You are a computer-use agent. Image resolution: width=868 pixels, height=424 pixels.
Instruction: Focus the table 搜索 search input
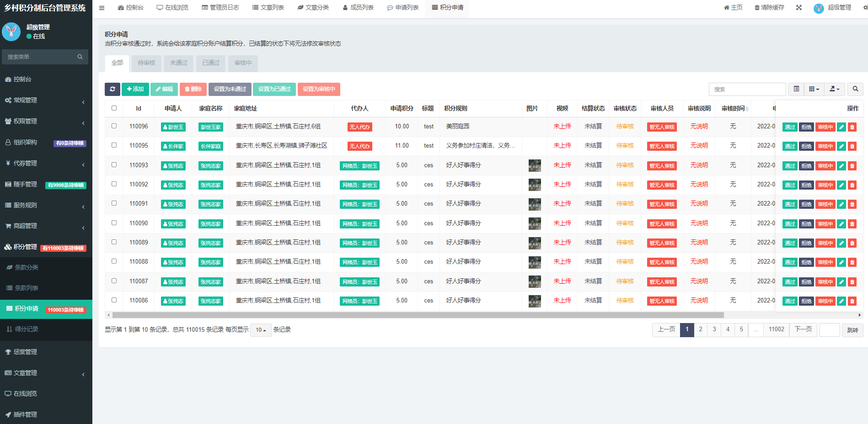(747, 89)
